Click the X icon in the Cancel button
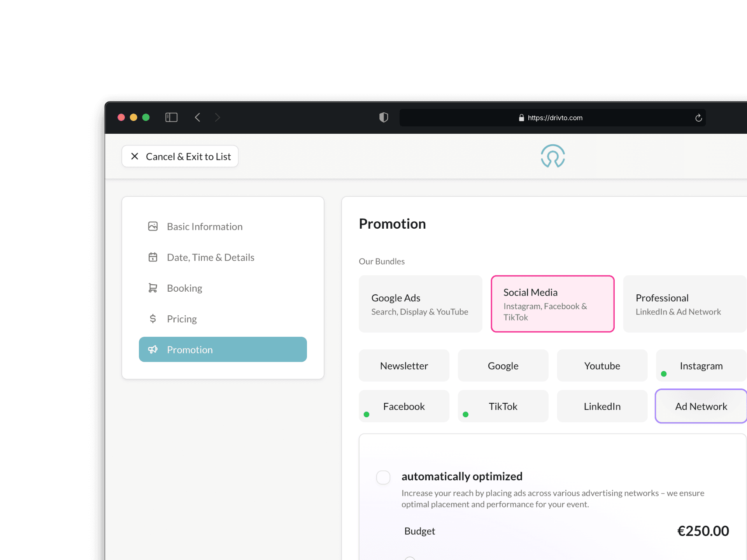The height and width of the screenshot is (560, 747). (135, 156)
